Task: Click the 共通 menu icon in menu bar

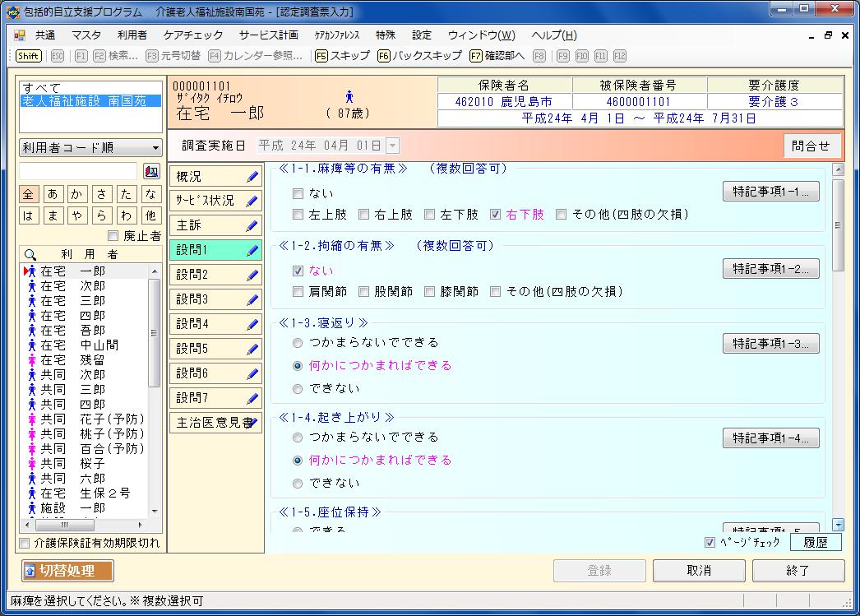Action: (20, 35)
